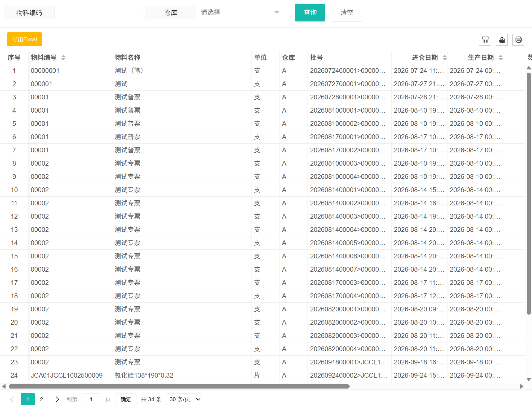
Task: Sort by 进仓日期 column arrows
Action: 445,58
